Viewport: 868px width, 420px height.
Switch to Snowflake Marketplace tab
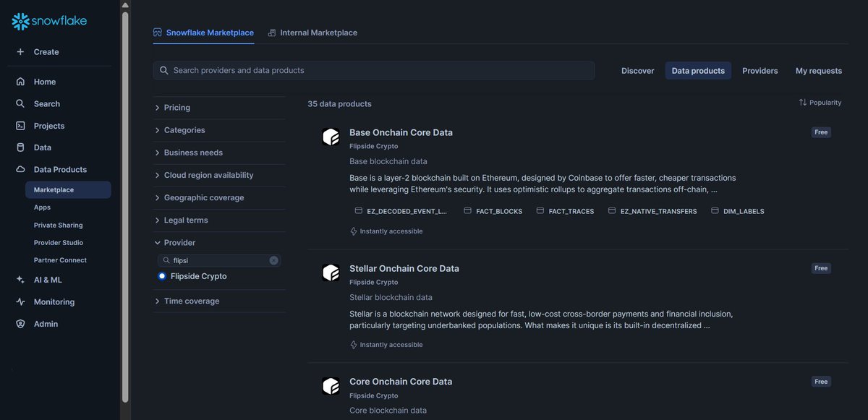tap(203, 33)
